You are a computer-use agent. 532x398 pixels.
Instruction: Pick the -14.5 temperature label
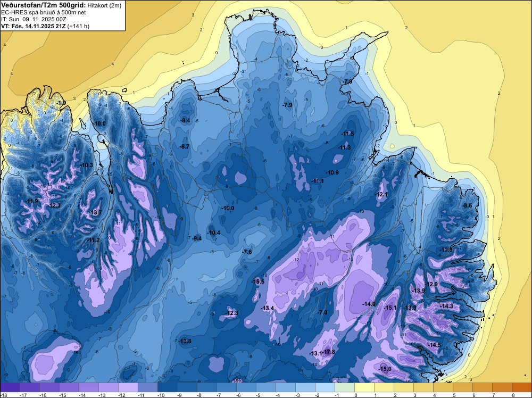tap(435, 345)
